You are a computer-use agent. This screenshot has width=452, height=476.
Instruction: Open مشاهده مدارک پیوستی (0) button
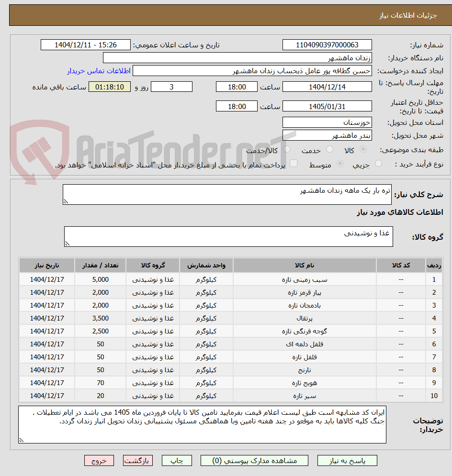pyautogui.click(x=254, y=461)
